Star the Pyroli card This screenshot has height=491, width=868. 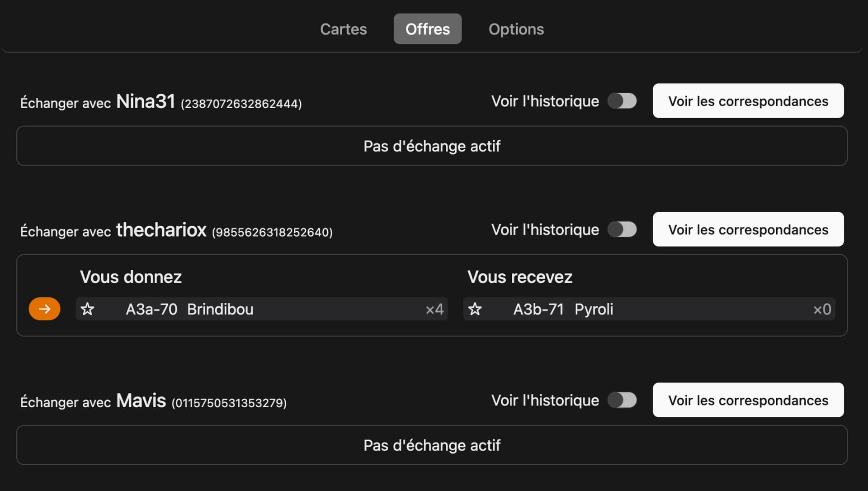pos(475,309)
